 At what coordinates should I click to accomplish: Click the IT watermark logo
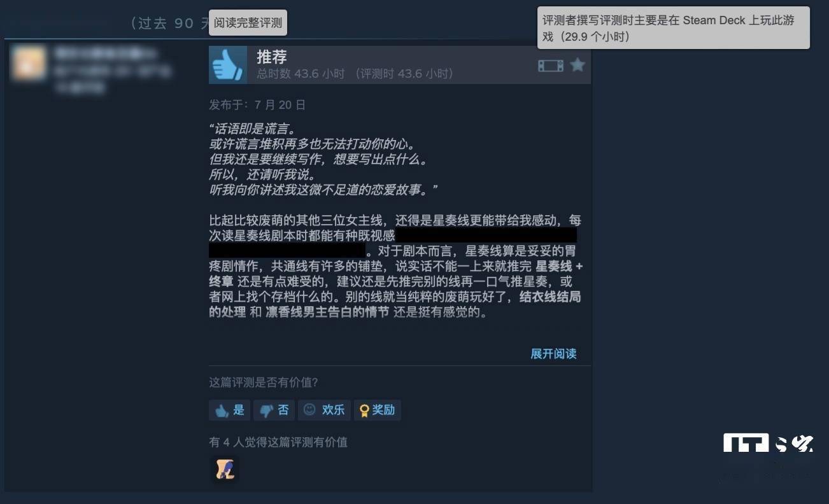tap(769, 445)
